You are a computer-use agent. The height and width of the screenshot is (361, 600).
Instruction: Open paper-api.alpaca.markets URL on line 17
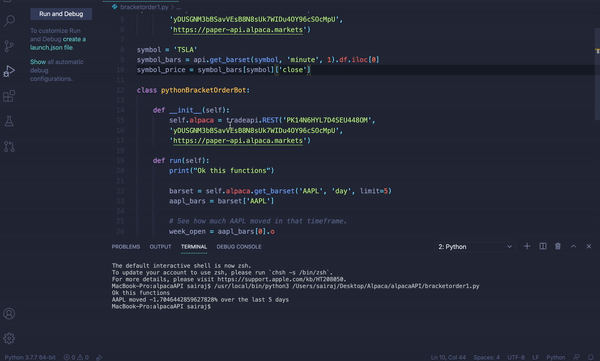pyautogui.click(x=238, y=140)
